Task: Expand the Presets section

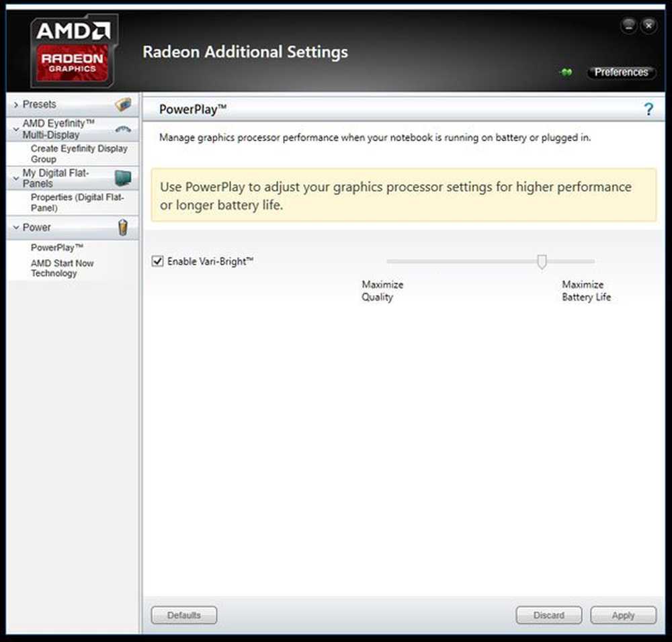Action: (x=16, y=105)
